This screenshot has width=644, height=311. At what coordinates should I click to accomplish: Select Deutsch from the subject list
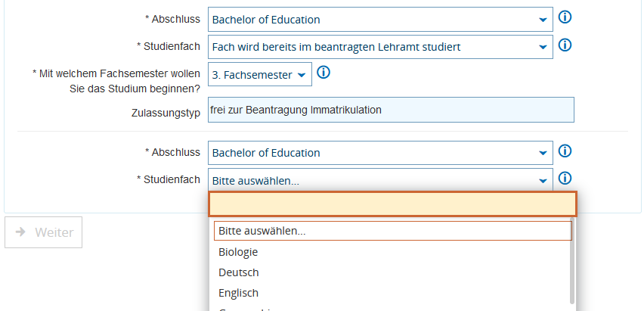(x=239, y=272)
